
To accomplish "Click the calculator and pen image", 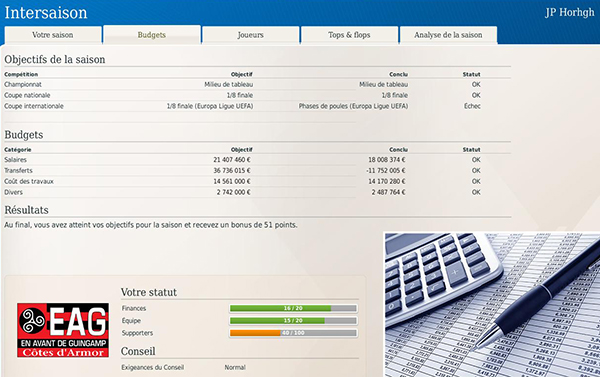I will pyautogui.click(x=492, y=305).
